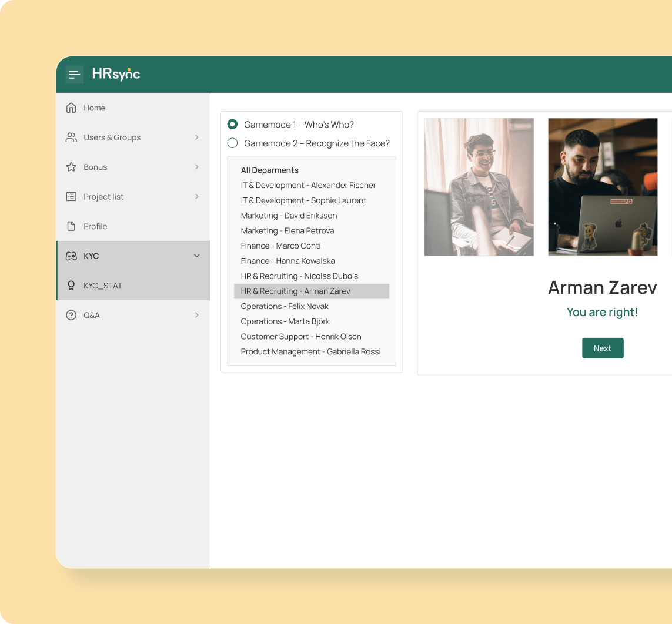Image resolution: width=672 pixels, height=624 pixels.
Task: Pick the photo of man in denim jacket
Action: [x=479, y=187]
